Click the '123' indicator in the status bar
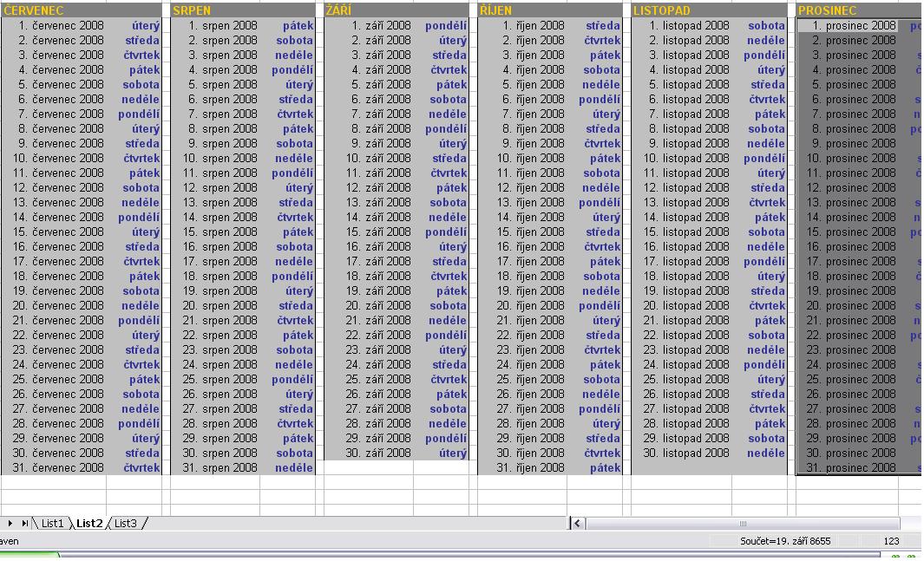Image resolution: width=924 pixels, height=561 pixels. [891, 541]
